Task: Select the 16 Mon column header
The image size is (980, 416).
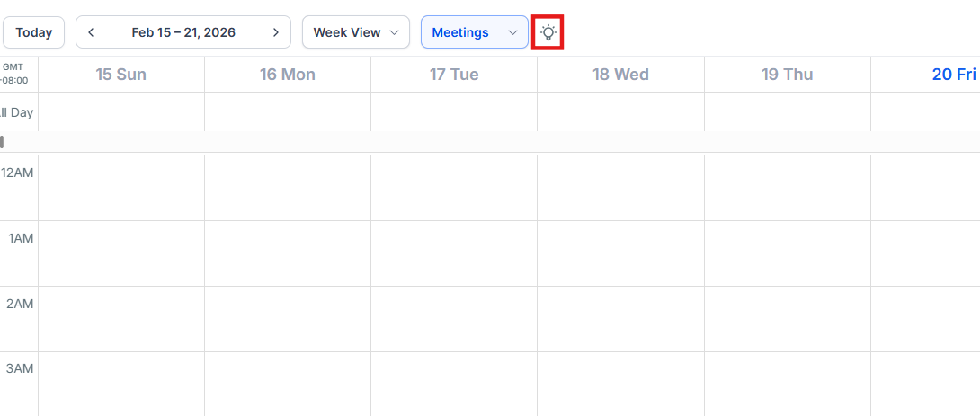Action: point(288,75)
